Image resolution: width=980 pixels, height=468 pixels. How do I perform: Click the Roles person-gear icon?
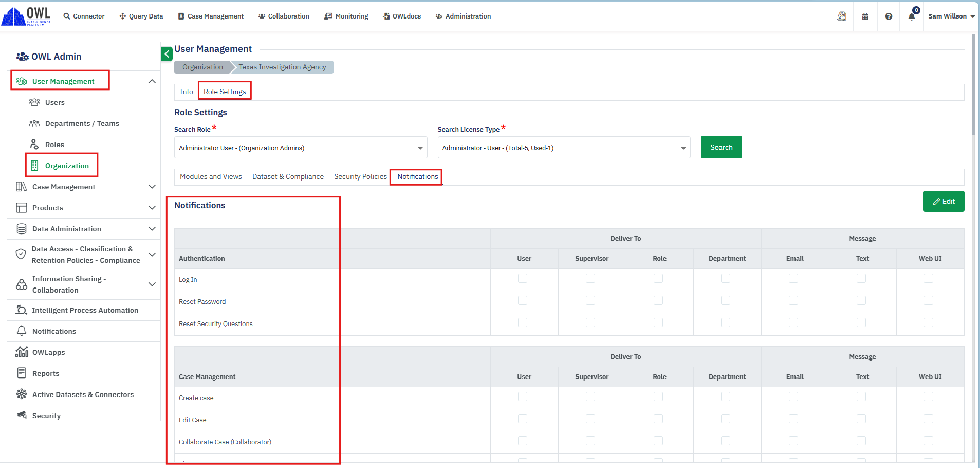(34, 145)
